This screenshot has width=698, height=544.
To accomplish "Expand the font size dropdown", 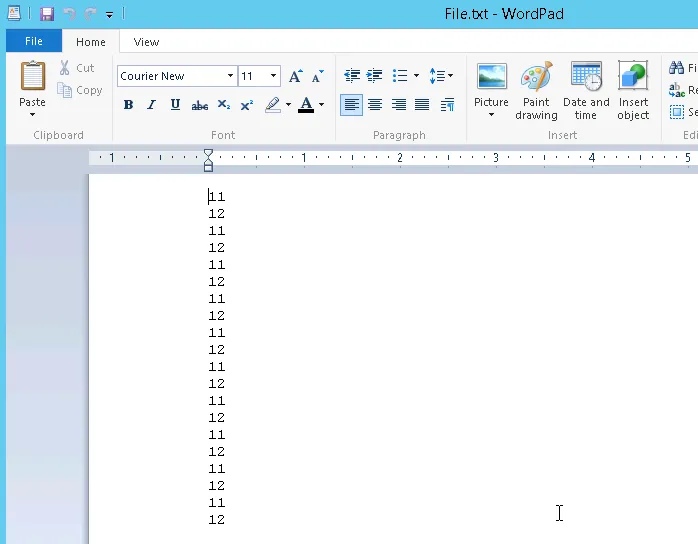I will [273, 76].
